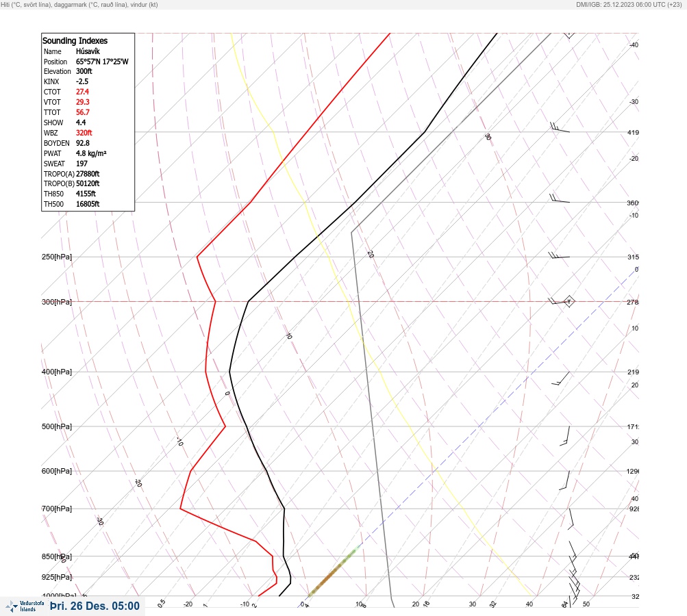The height and width of the screenshot is (616, 687).
Task: Click the position value 65°57'N 17°25'W
Action: pos(102,62)
